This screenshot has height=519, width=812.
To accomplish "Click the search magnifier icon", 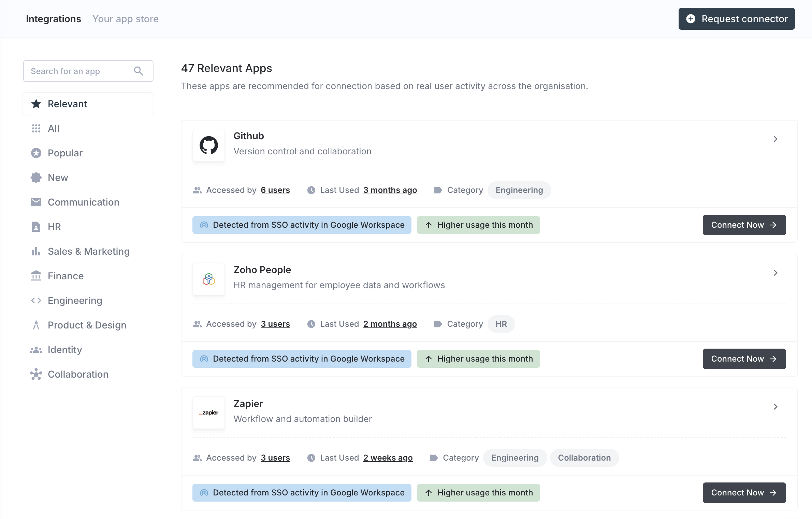I will (x=138, y=71).
